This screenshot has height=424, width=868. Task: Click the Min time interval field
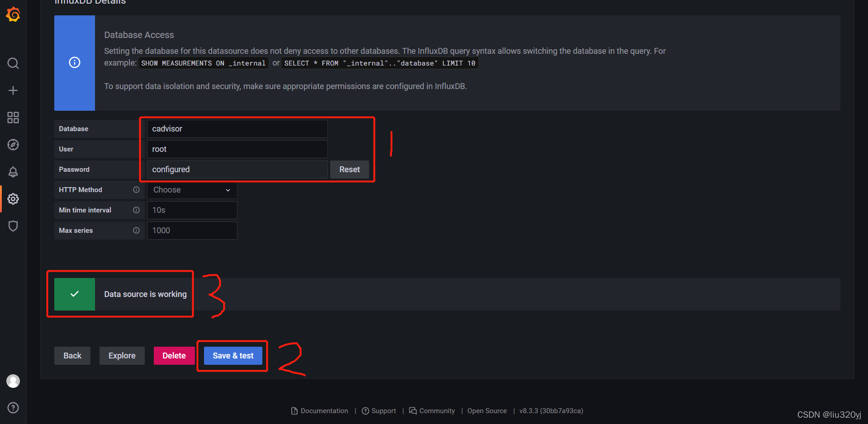(x=192, y=210)
